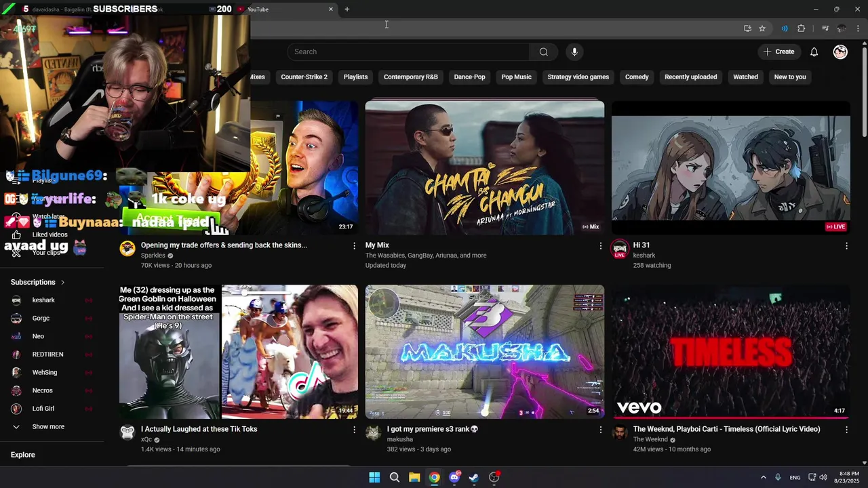Open video title "Opening my trade offers"

(224, 245)
